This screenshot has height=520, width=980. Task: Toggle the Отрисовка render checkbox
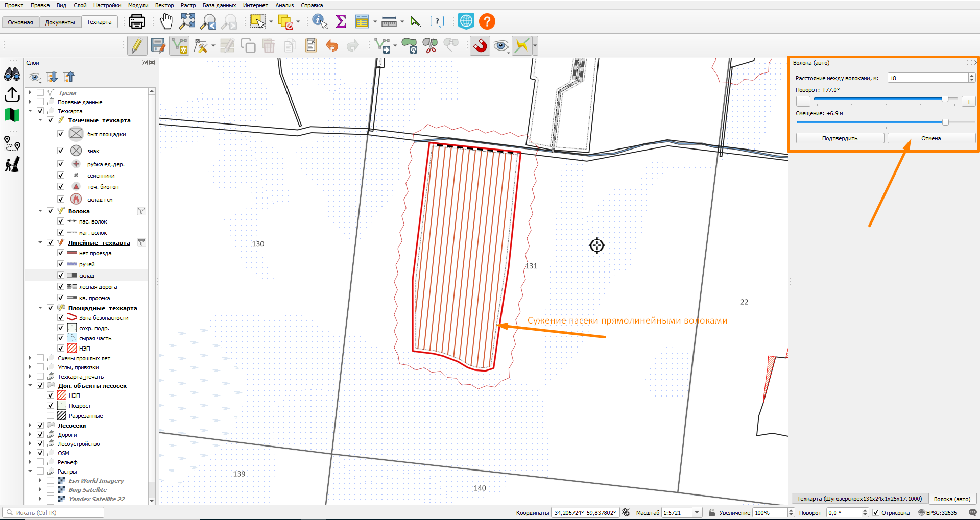(x=876, y=513)
